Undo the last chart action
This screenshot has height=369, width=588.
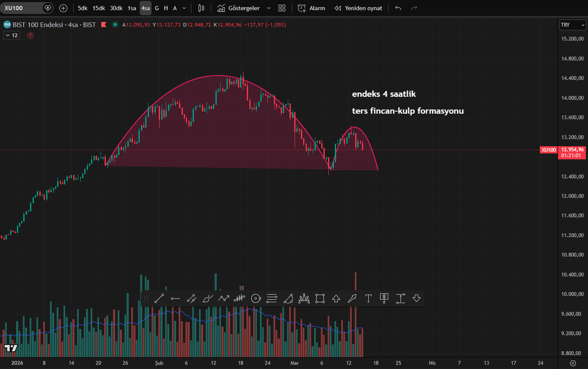[x=398, y=8]
